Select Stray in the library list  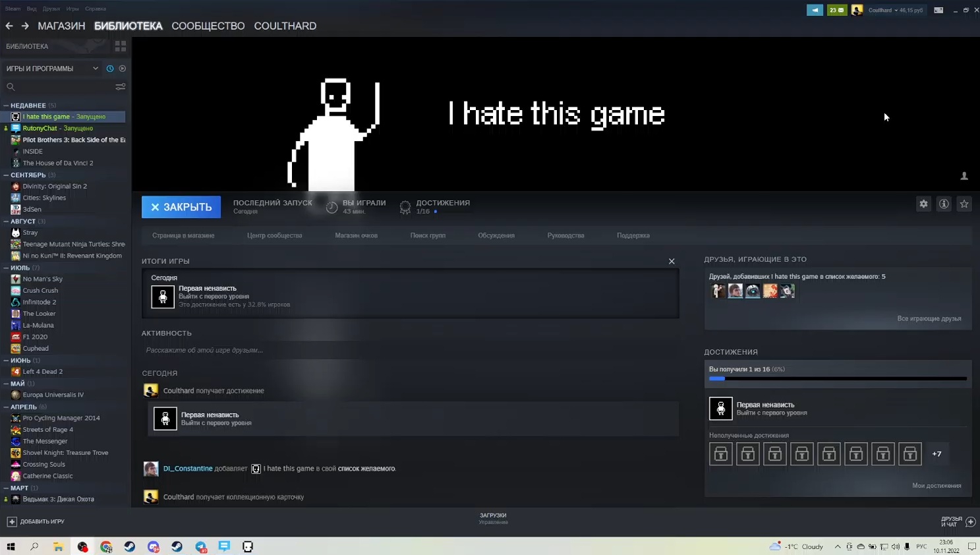coord(30,233)
